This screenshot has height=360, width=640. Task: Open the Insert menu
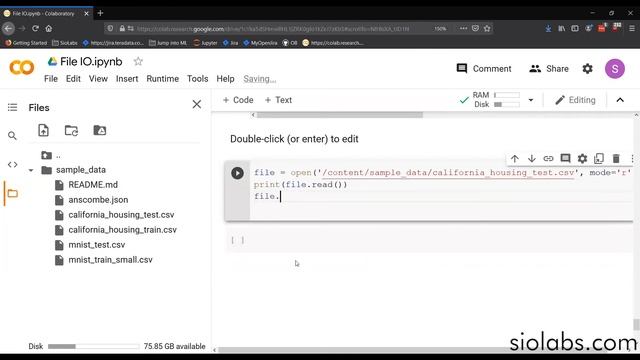pyautogui.click(x=127, y=79)
